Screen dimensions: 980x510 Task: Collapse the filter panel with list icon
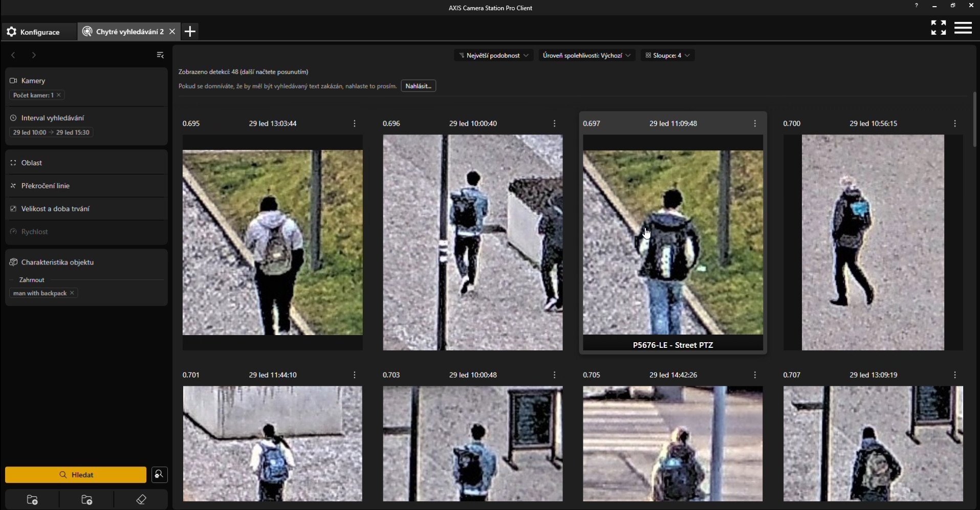pyautogui.click(x=160, y=55)
